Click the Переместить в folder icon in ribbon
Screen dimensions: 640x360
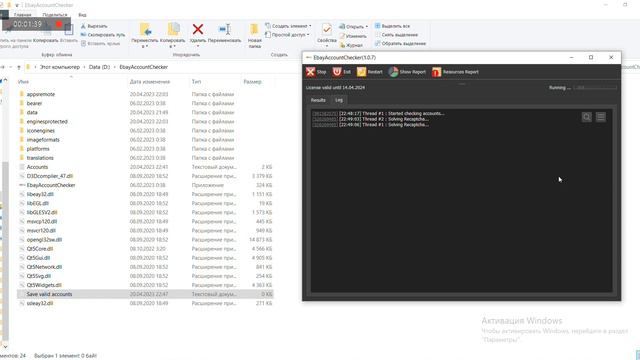[146, 29]
